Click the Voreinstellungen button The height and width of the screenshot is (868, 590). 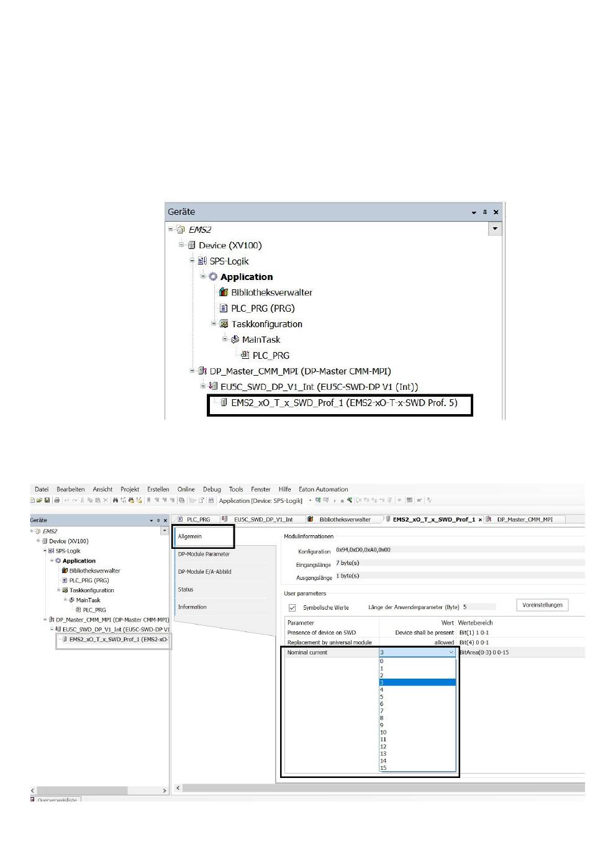[x=542, y=605]
